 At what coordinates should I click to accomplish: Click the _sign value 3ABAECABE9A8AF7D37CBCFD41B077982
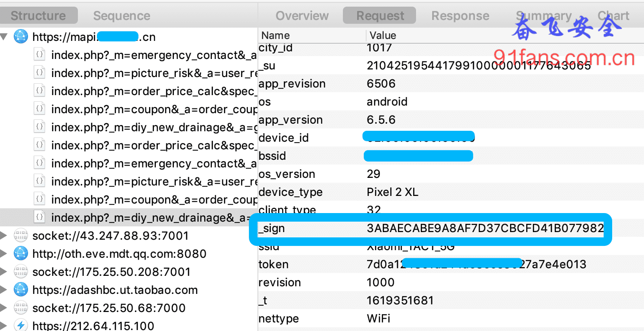[x=485, y=228]
